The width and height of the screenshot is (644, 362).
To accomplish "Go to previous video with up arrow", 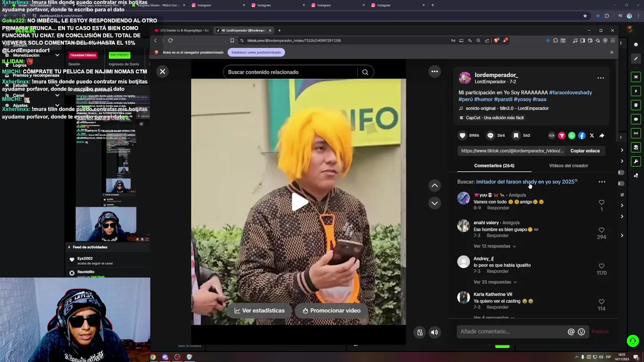I will (x=435, y=186).
